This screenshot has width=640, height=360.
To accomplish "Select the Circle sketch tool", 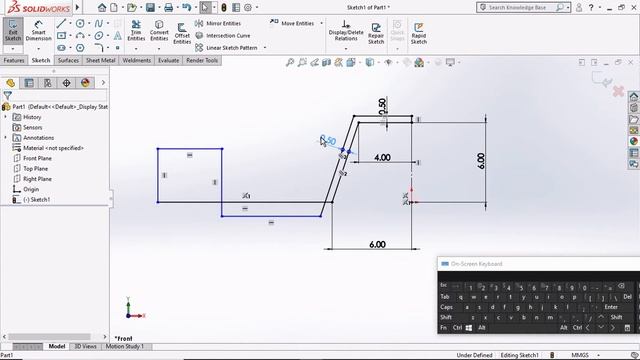I will [x=80, y=23].
